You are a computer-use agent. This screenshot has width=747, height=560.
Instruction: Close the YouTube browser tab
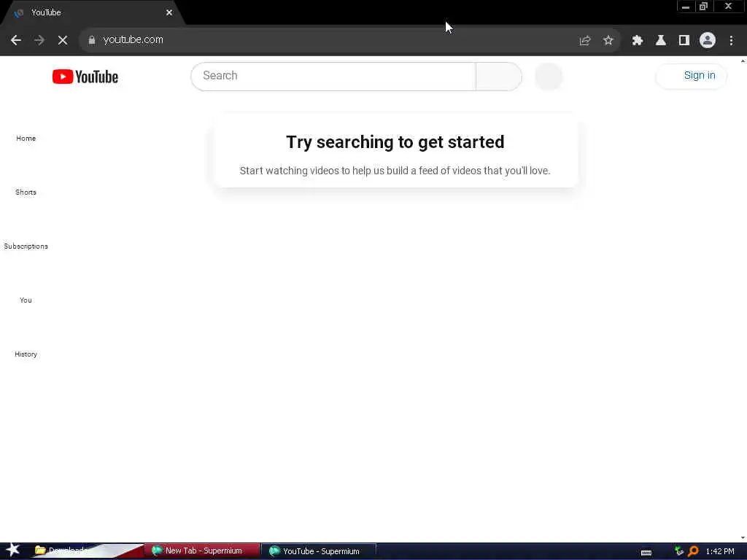pyautogui.click(x=169, y=13)
